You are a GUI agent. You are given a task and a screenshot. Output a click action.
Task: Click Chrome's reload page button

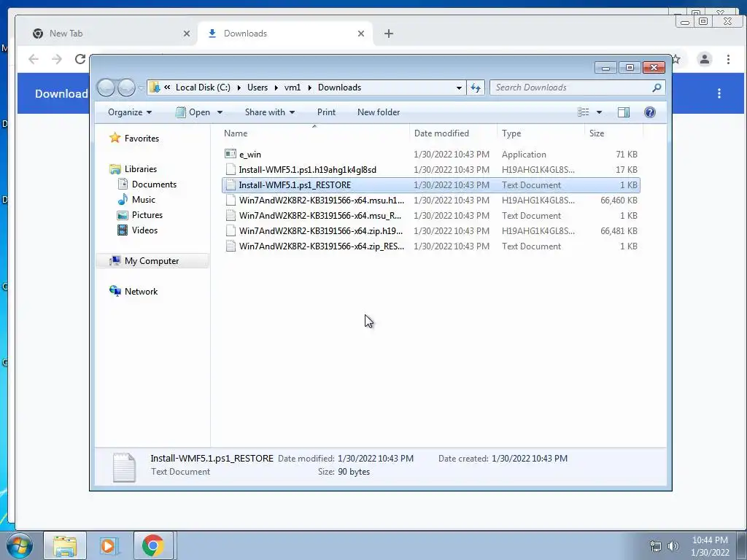[80, 59]
